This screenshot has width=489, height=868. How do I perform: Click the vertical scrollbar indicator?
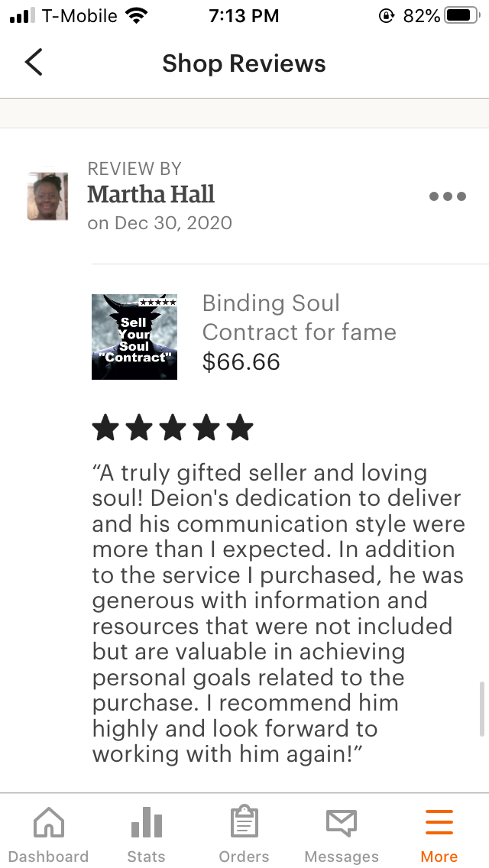pyautogui.click(x=482, y=708)
